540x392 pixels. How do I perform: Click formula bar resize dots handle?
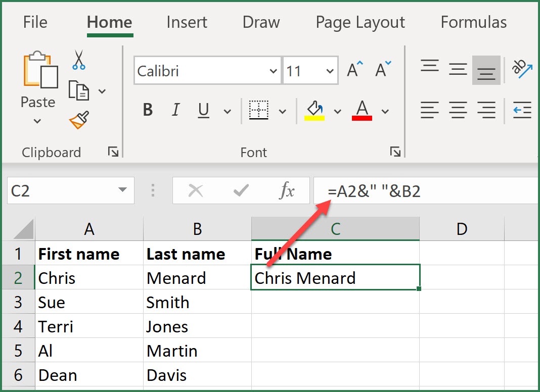click(x=153, y=190)
